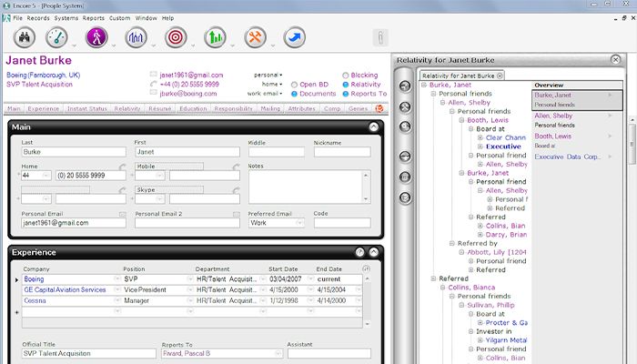Open GE Capital Aviation Services company link
This screenshot has height=364, width=637.
64,289
